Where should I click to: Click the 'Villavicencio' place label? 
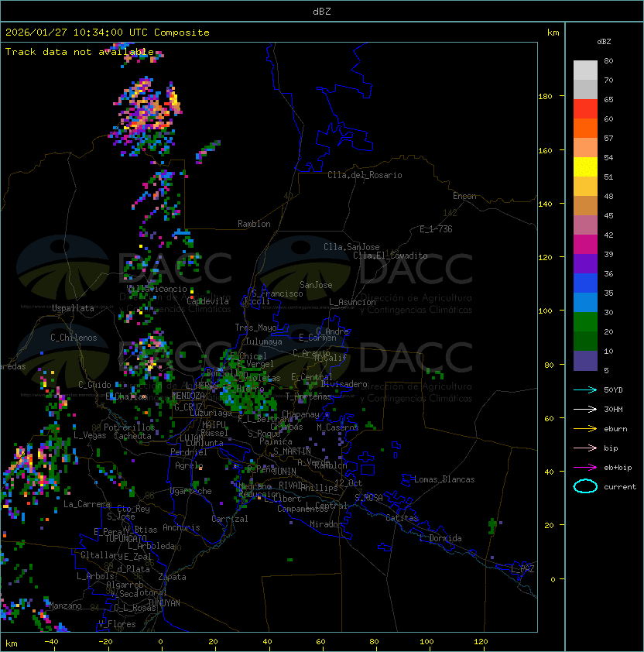(156, 289)
